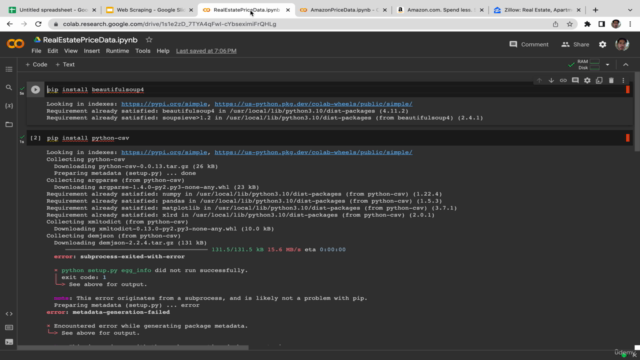
Task: Open colab-wheels link in second cell output
Action: [313, 152]
